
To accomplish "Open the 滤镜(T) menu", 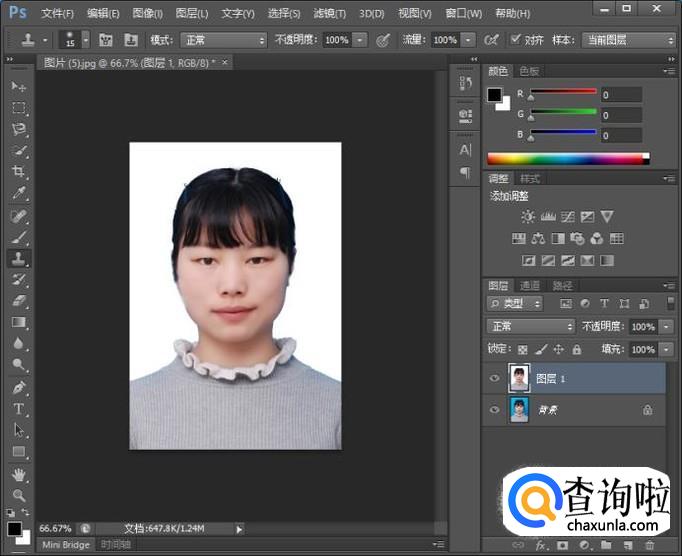I will pos(329,13).
